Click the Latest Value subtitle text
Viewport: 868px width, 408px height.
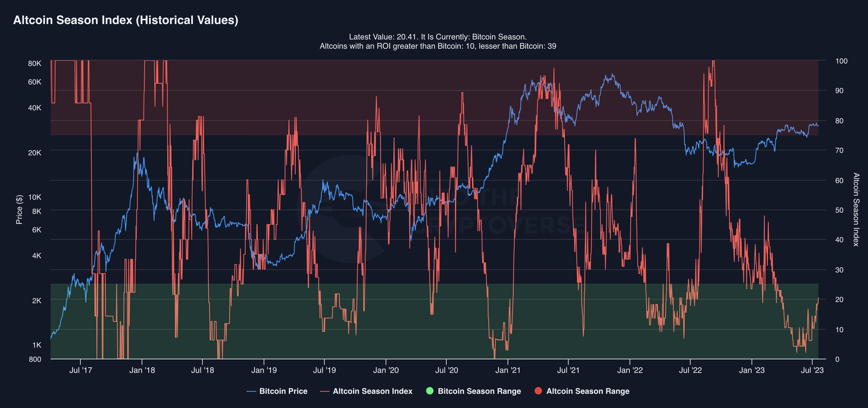coord(437,37)
